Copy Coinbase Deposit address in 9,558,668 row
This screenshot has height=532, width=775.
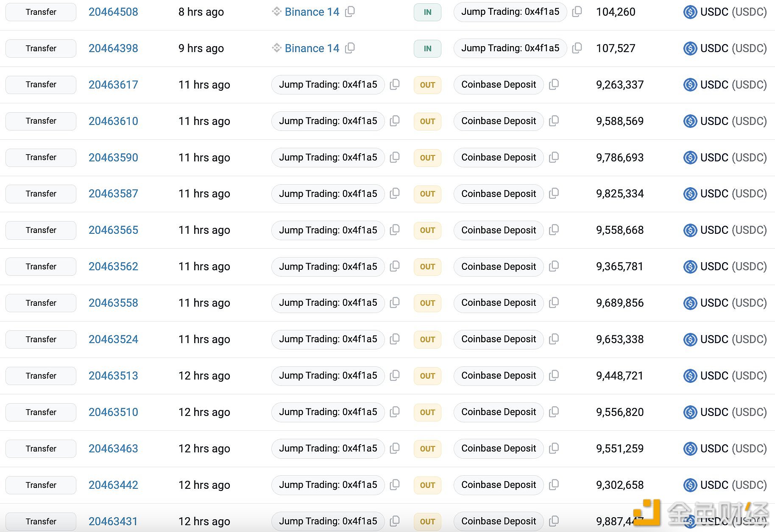pos(554,230)
